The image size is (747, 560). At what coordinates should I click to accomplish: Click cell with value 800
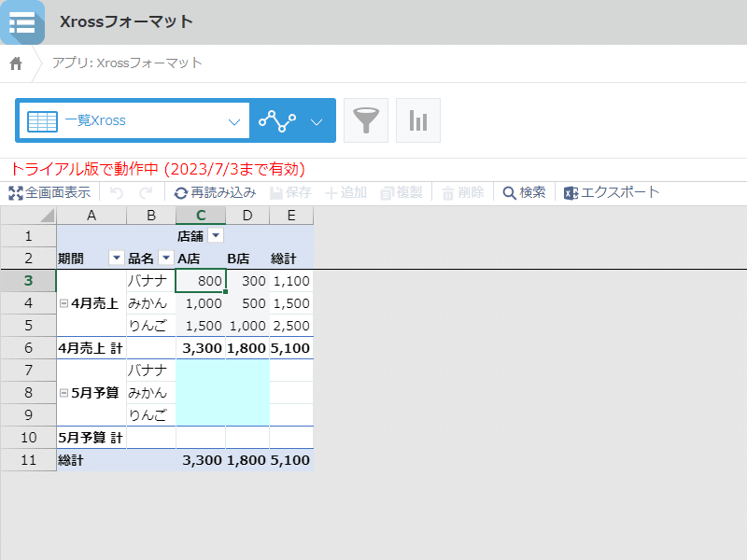point(201,281)
